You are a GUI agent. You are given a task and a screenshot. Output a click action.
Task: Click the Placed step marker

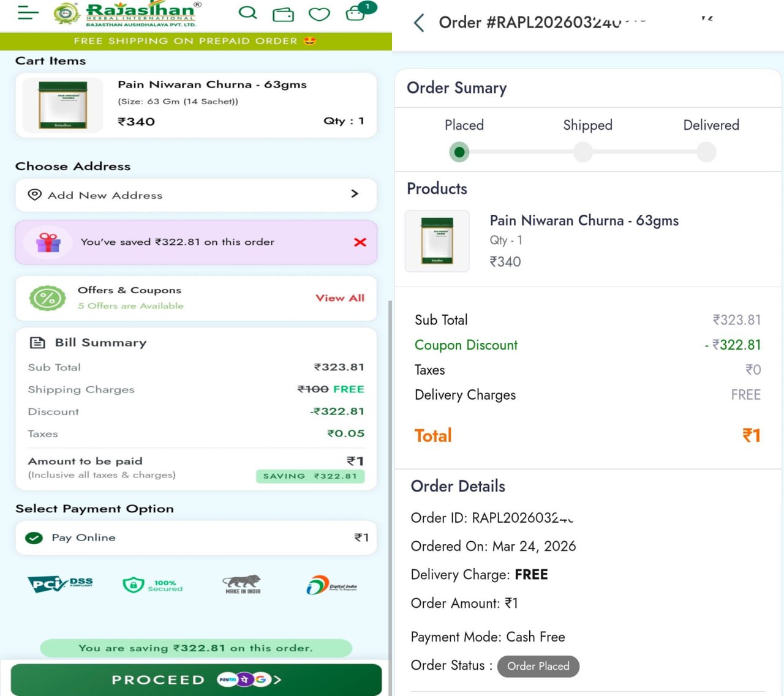[459, 152]
